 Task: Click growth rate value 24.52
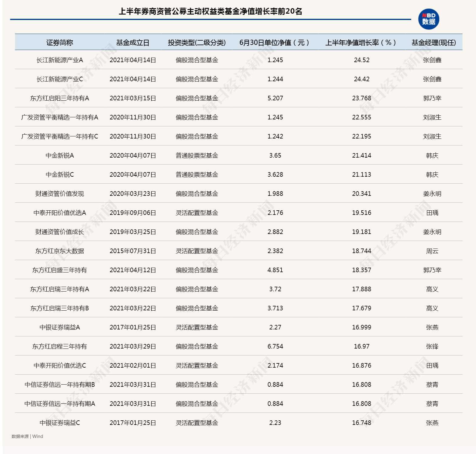tap(362, 60)
